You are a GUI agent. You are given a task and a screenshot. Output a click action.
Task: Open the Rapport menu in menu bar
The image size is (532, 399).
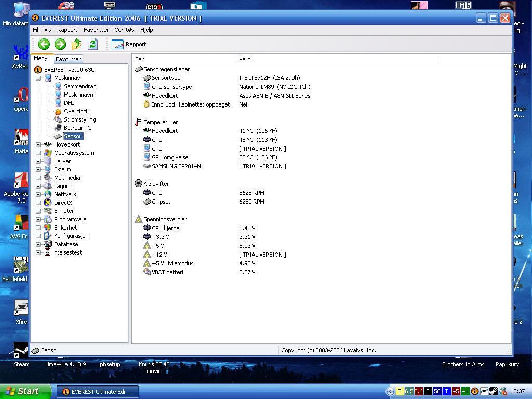(67, 30)
